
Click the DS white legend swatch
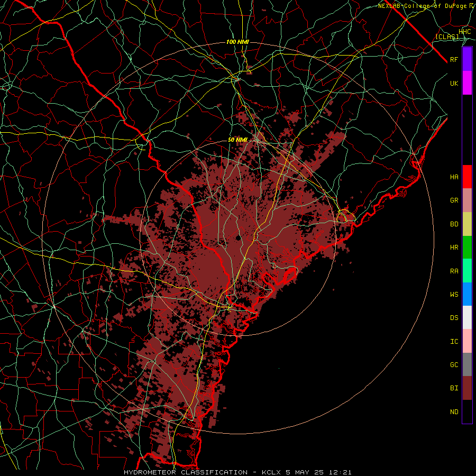tap(467, 317)
